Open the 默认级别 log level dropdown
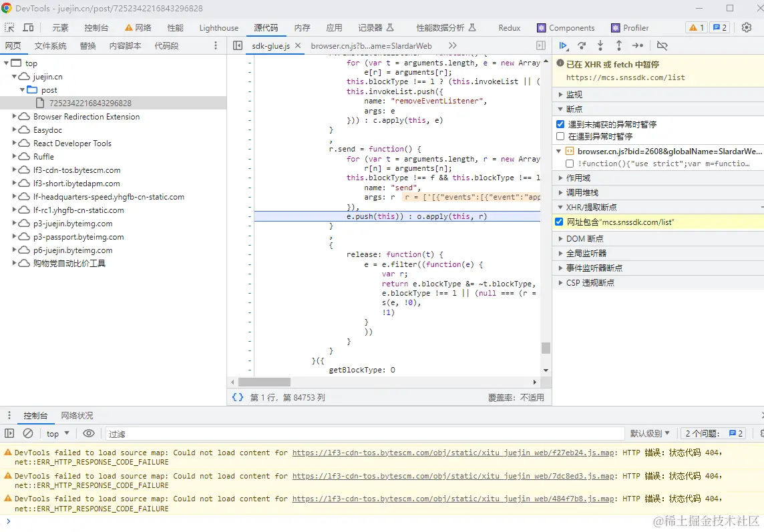Image resolution: width=764 pixels, height=532 pixels. coord(650,434)
